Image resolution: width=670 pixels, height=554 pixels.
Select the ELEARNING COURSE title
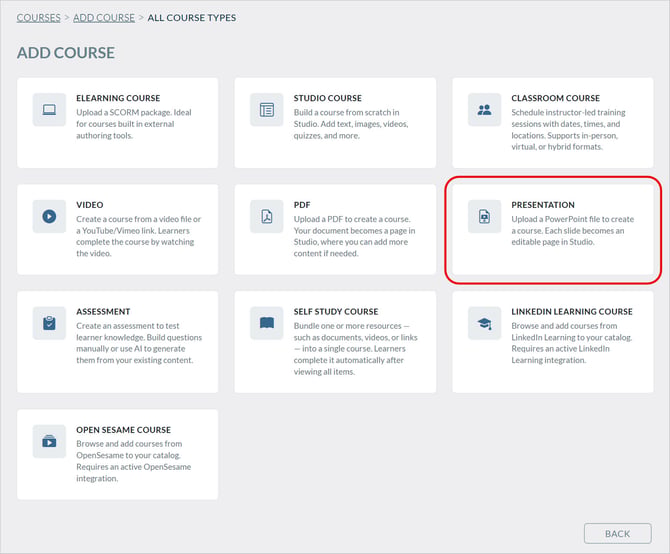coord(118,98)
